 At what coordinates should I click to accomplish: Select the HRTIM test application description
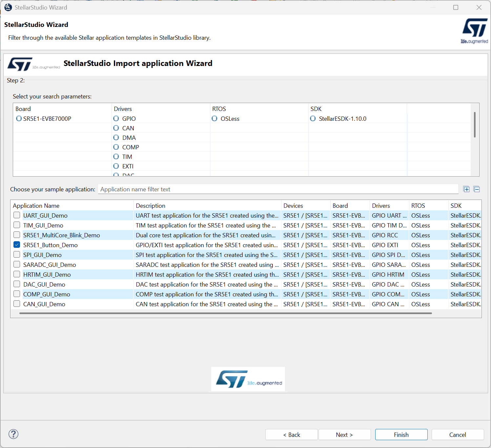[207, 274]
